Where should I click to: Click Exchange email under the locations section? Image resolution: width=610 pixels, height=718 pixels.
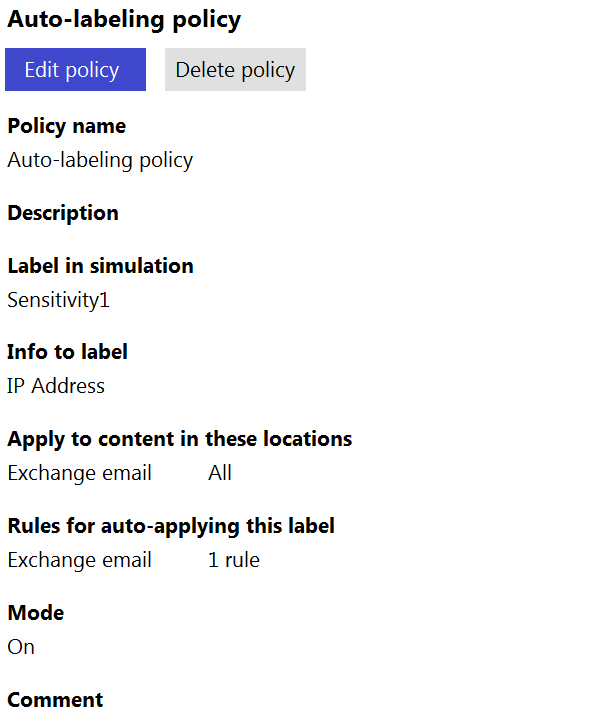(x=80, y=473)
